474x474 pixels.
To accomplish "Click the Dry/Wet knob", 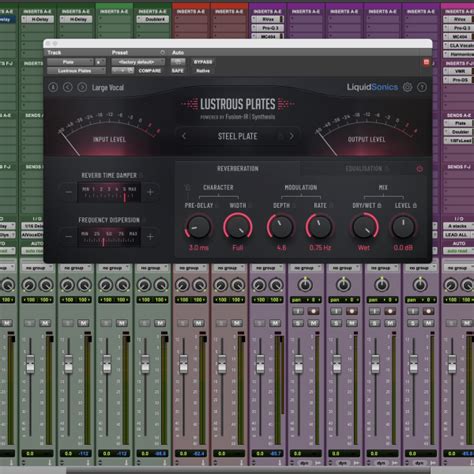I will (x=364, y=227).
